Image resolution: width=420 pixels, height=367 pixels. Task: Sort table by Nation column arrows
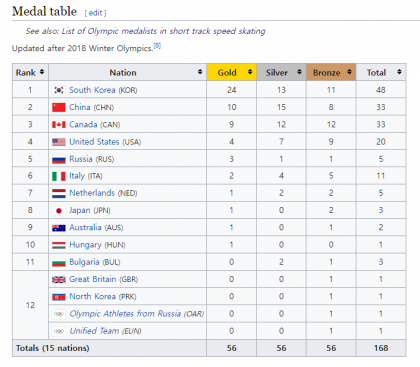200,72
